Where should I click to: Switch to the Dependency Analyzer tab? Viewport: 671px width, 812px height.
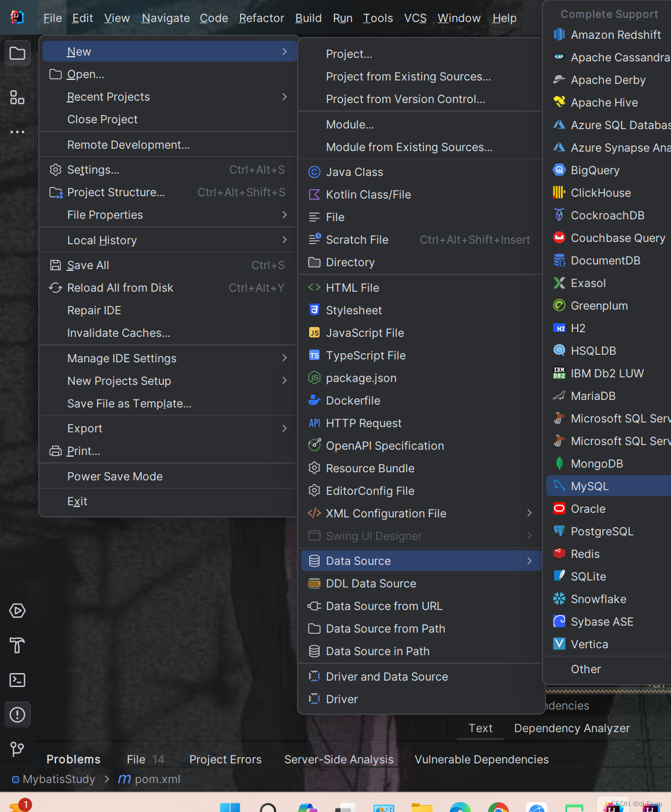coord(572,728)
